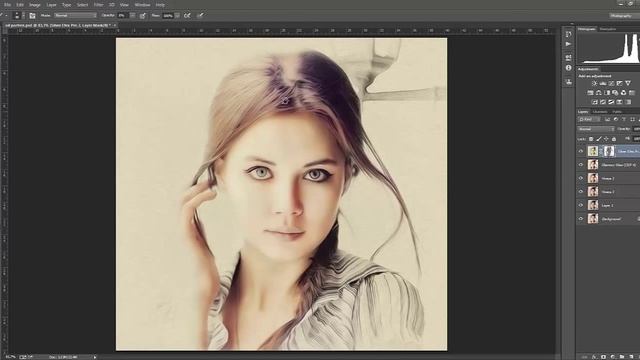
Task: Filter layers by type layer icon
Action: [x=624, y=120]
